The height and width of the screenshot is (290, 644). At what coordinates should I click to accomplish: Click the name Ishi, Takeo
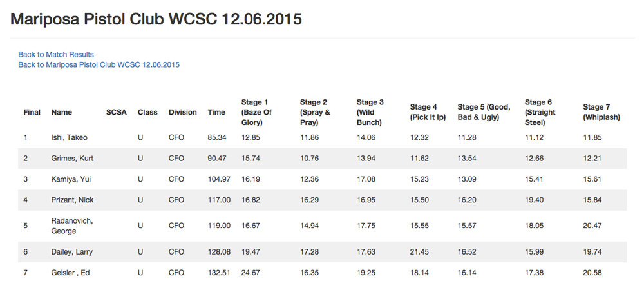[x=69, y=137]
